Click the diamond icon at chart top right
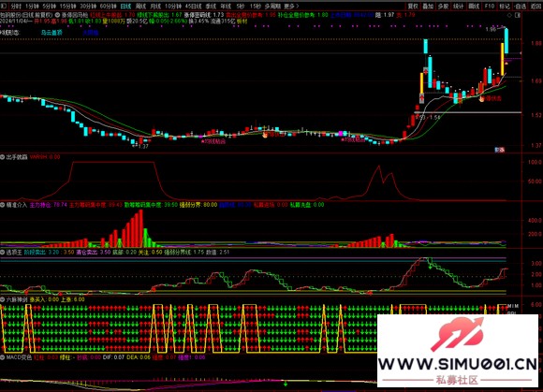Image resolution: width=543 pixels, height=392 pixels. coord(509,15)
